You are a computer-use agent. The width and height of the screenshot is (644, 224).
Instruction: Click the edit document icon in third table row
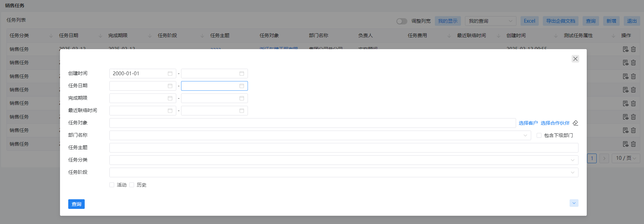coord(625,76)
